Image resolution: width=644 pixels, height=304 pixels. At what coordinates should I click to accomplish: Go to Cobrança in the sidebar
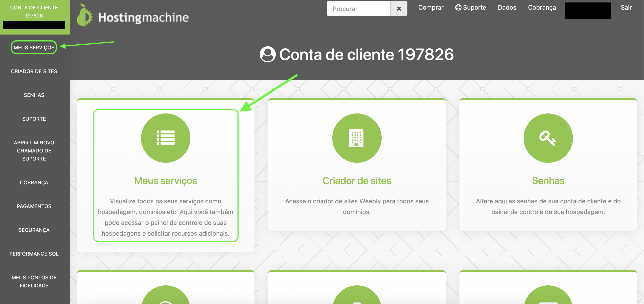34,182
